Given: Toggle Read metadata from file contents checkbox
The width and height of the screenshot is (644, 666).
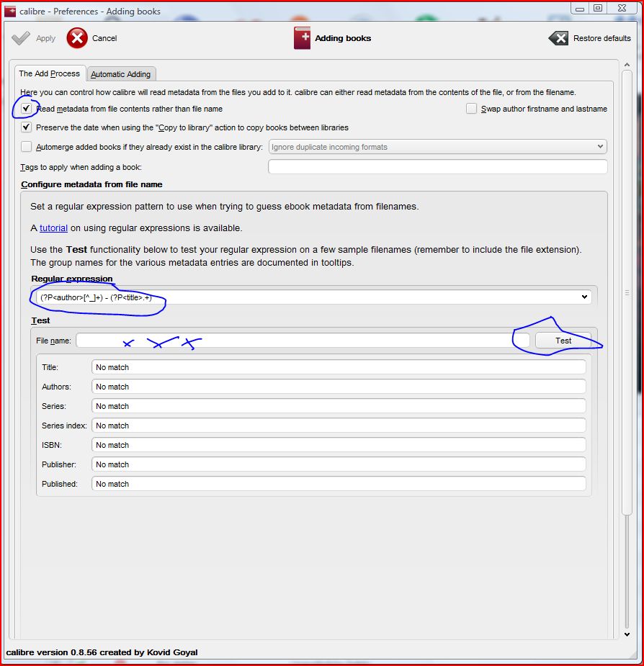Looking at the screenshot, I should coord(27,108).
